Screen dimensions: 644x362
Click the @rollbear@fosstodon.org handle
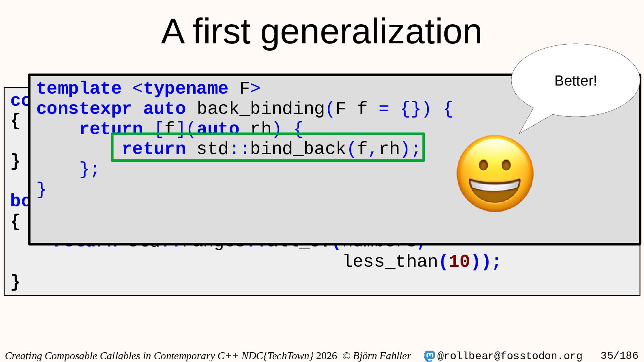click(x=510, y=356)
